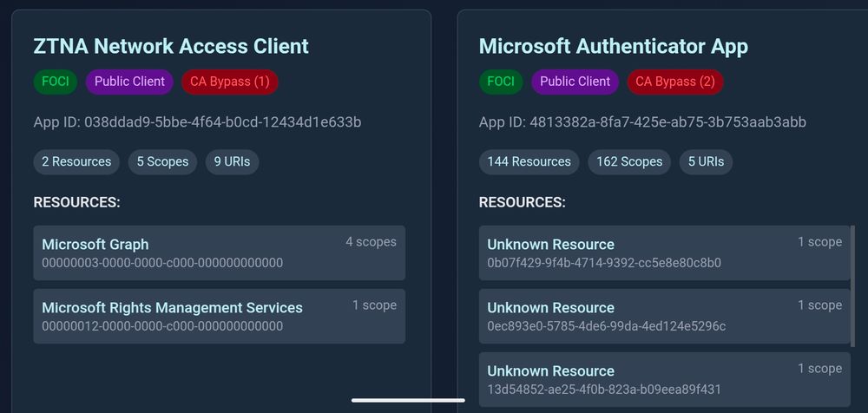The height and width of the screenshot is (413, 868).
Task: Click RESOURCES heading in Authenticator card
Action: 523,203
